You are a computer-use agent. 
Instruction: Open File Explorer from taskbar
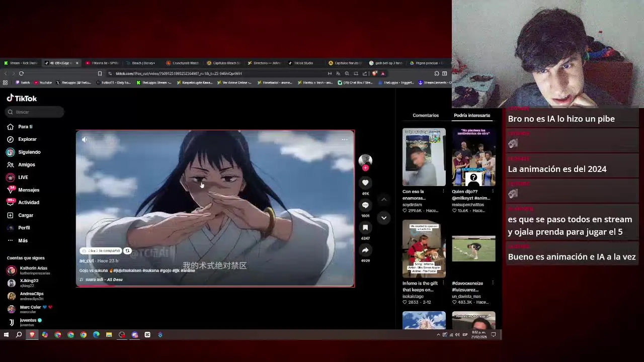(x=109, y=335)
